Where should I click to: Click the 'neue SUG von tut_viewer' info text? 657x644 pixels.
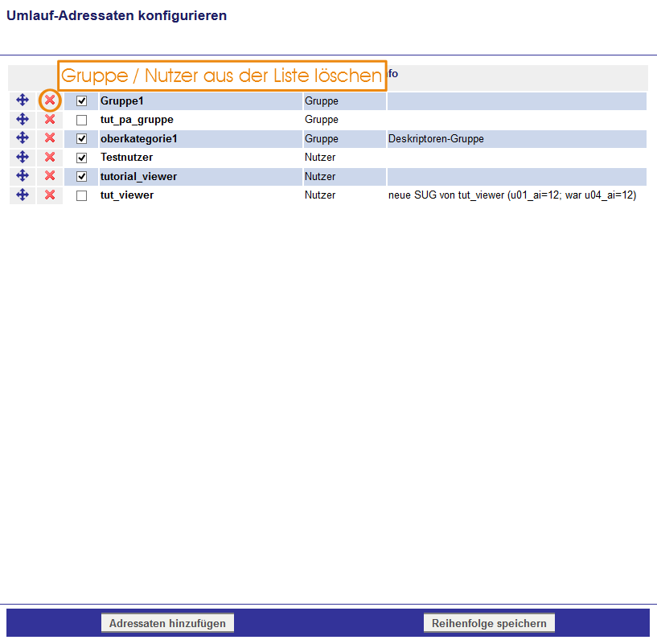point(512,195)
